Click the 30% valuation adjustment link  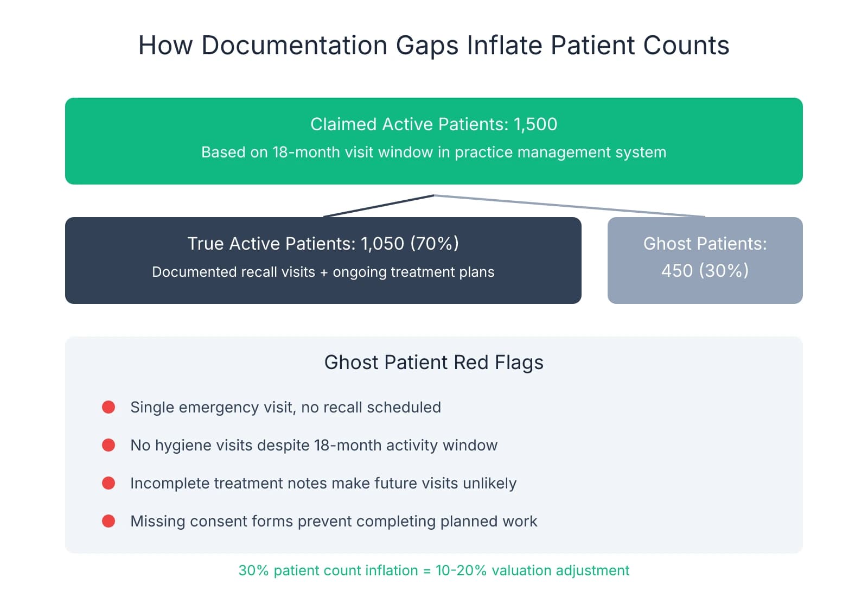(x=434, y=570)
